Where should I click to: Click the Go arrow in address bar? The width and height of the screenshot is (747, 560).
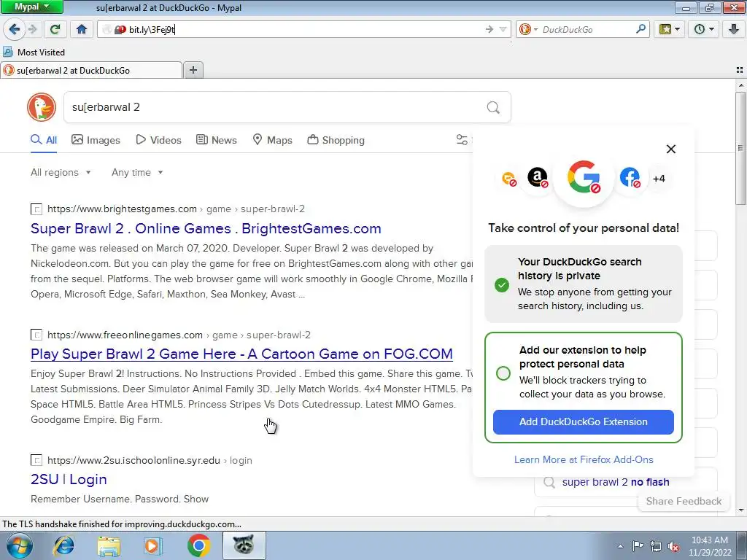click(x=489, y=29)
